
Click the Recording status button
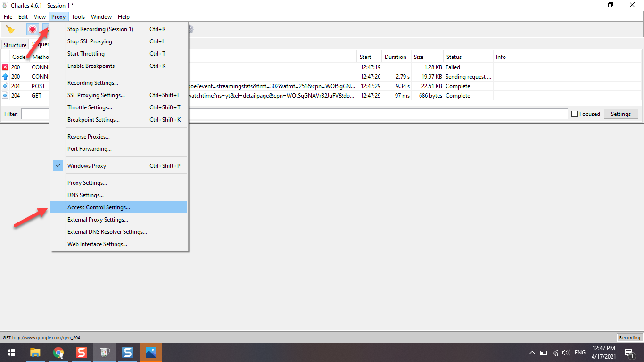629,337
